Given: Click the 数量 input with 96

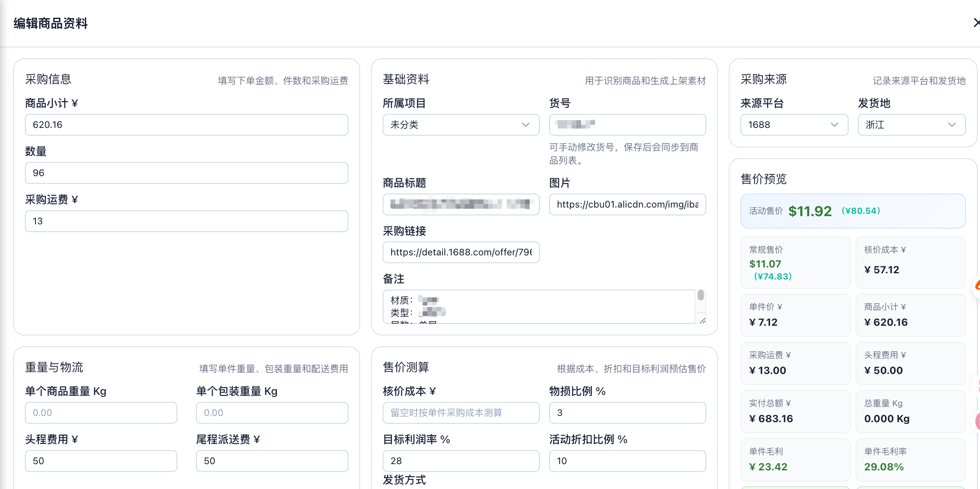Looking at the screenshot, I should (187, 173).
